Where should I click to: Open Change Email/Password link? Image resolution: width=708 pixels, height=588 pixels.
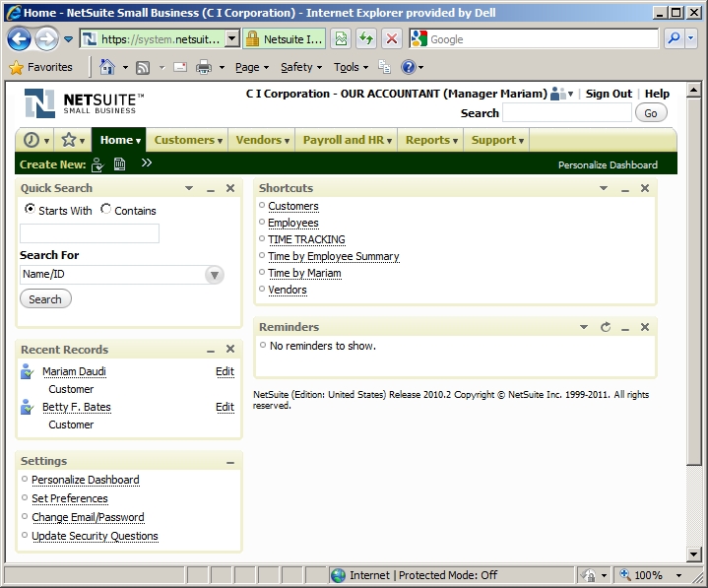88,517
